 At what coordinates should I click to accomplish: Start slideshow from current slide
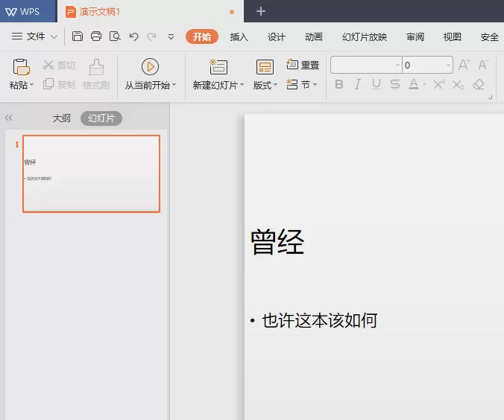(x=150, y=67)
